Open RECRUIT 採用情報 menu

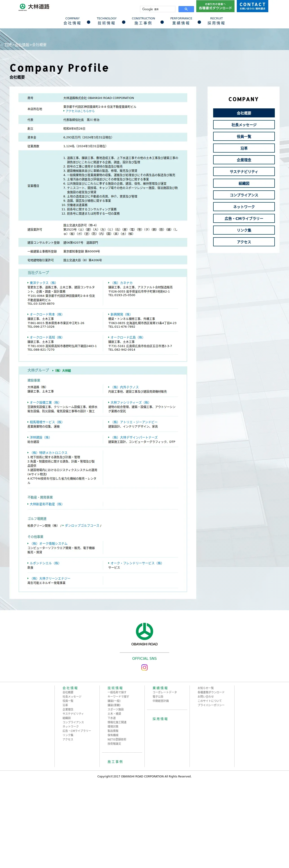point(216,21)
